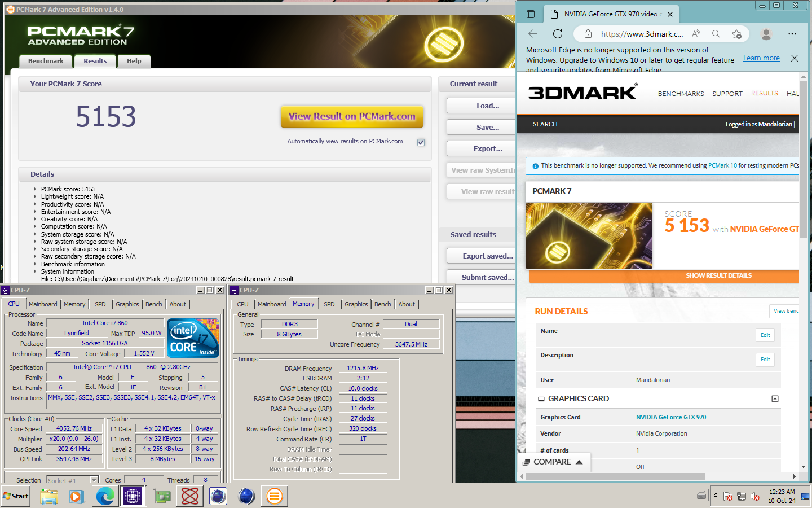The height and width of the screenshot is (508, 812).
Task: Toggle Automatically view results on PCMark.com
Action: click(x=421, y=142)
